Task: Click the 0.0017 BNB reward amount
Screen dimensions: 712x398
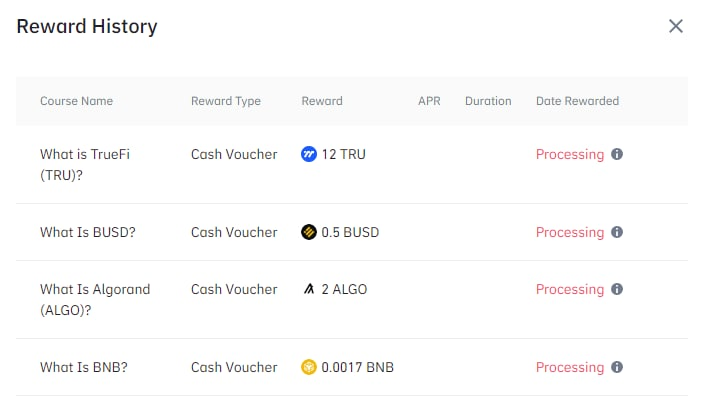Action: click(x=357, y=367)
